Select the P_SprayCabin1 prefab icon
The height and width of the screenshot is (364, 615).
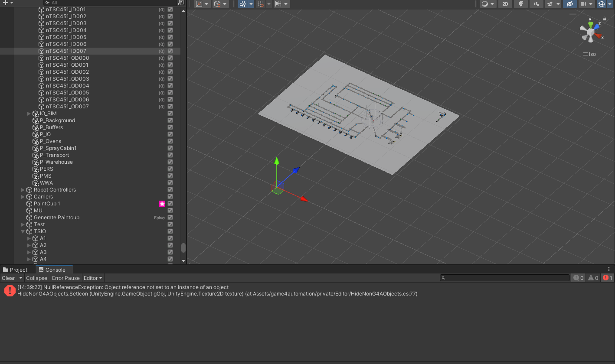(36, 148)
